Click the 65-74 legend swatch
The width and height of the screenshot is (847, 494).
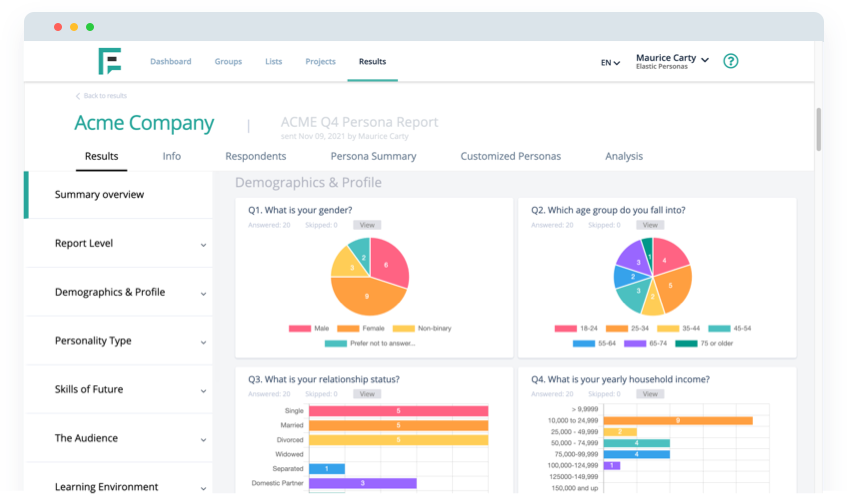[635, 343]
